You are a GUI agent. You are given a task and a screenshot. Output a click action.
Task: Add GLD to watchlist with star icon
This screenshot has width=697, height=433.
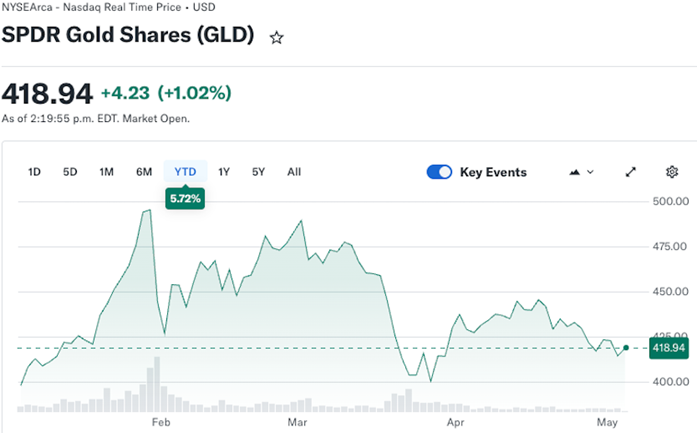coord(276,38)
